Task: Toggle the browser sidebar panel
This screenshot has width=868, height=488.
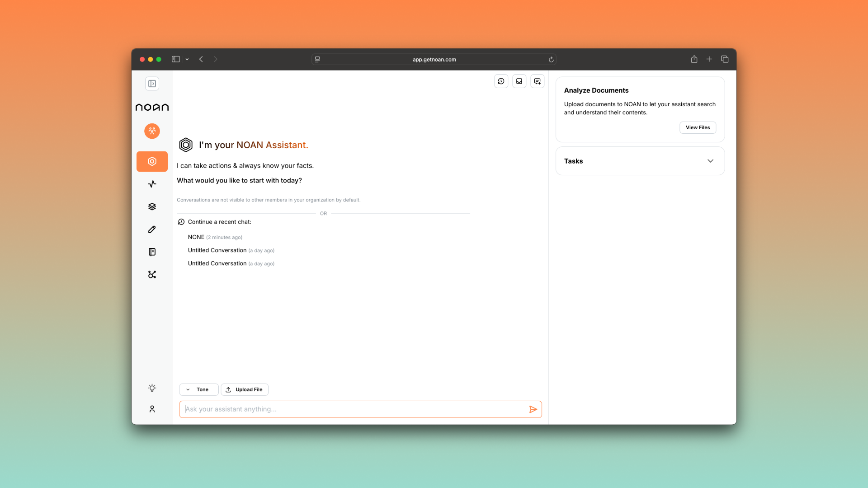Action: [176, 59]
